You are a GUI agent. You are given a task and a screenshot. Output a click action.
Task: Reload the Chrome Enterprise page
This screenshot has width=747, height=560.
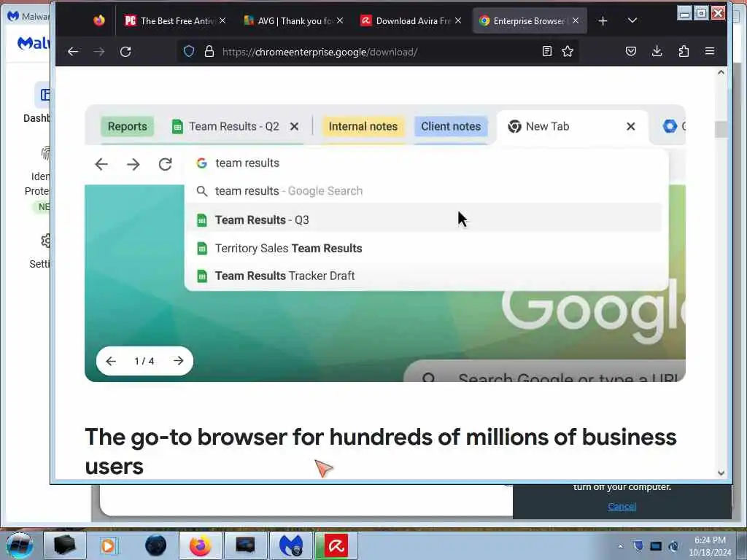click(125, 52)
